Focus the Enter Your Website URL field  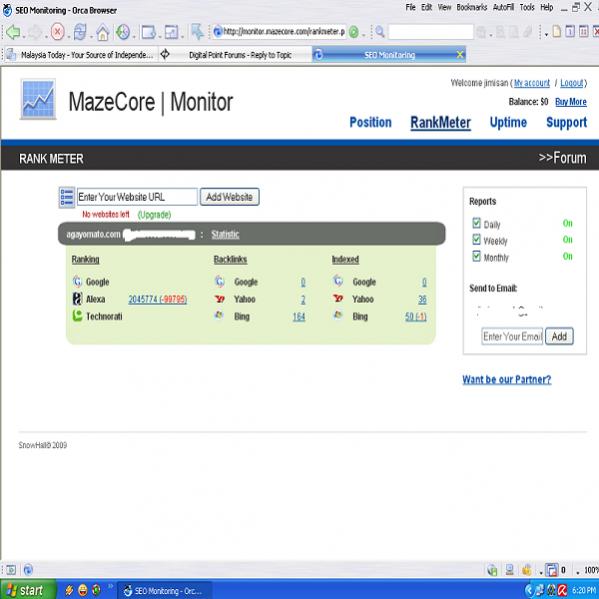[x=138, y=197]
